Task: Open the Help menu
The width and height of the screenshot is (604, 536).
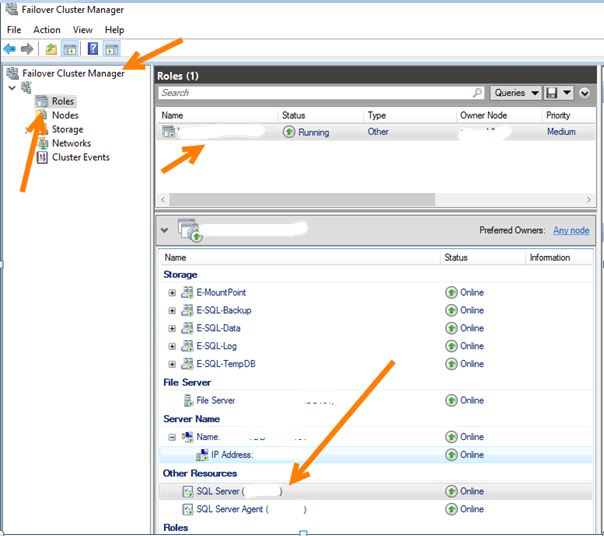Action: [114, 30]
